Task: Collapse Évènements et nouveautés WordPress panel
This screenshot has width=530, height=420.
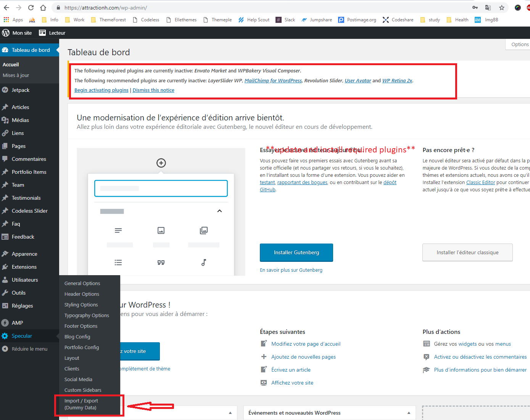Action: 409,413
